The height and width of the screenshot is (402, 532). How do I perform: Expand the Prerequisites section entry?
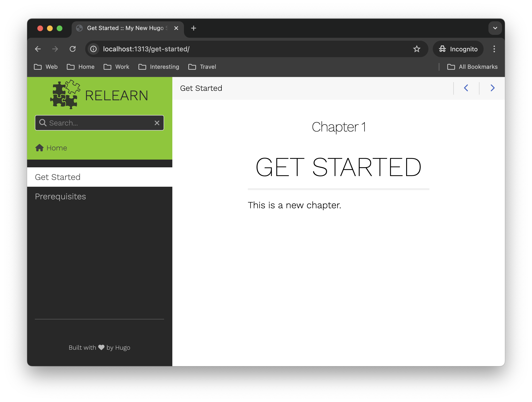click(60, 196)
